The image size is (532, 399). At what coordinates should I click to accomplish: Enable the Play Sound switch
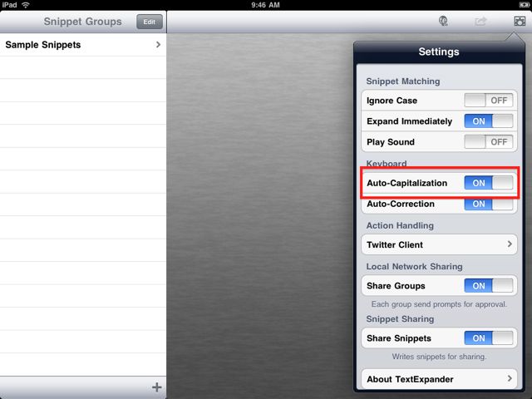(x=489, y=142)
